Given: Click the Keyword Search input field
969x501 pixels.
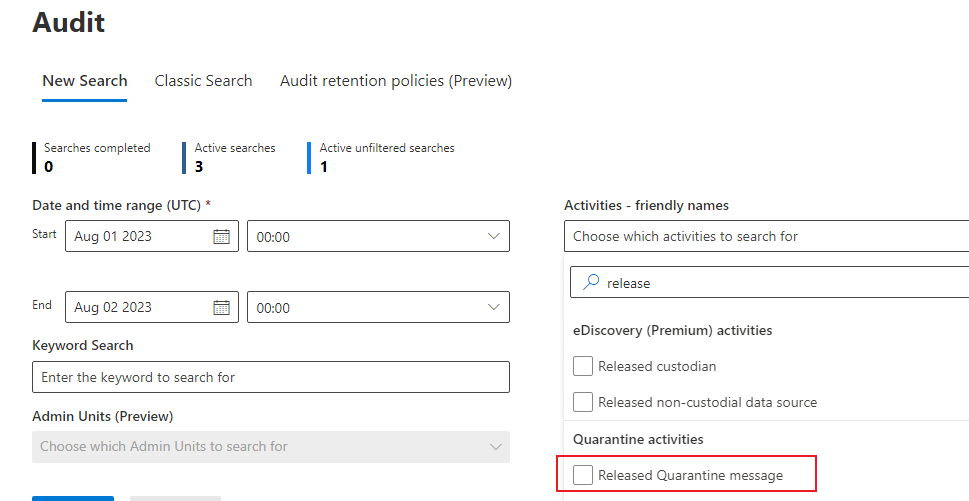Looking at the screenshot, I should pyautogui.click(x=271, y=377).
